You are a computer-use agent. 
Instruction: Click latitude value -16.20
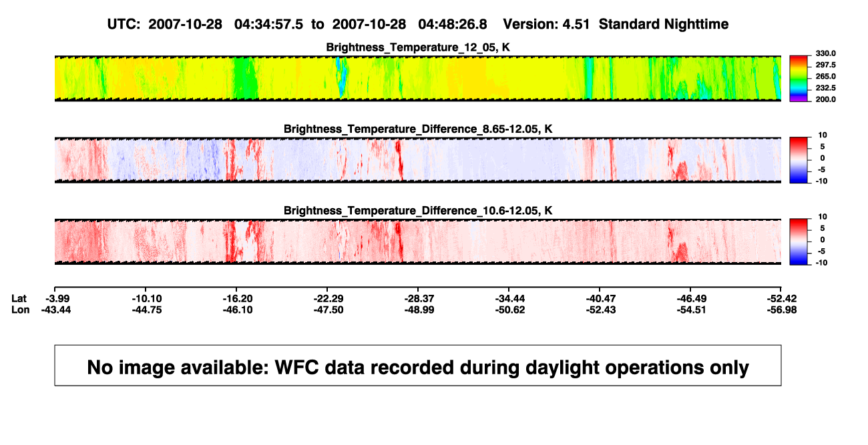[x=238, y=298]
